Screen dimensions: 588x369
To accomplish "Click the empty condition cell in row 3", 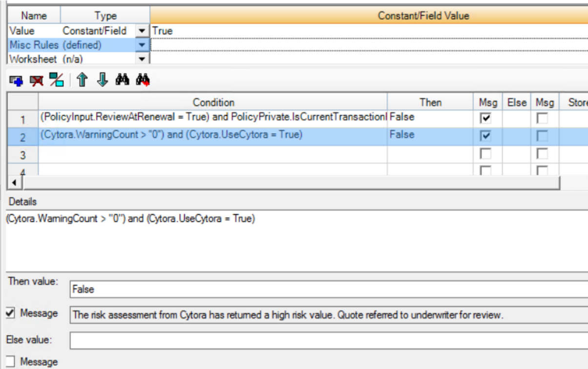I will [213, 155].
